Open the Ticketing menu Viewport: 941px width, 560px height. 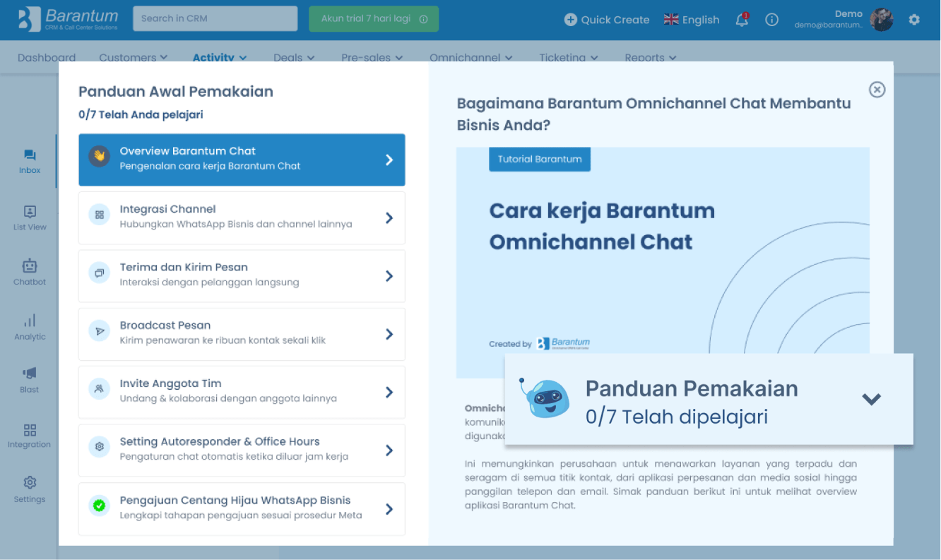coord(569,58)
